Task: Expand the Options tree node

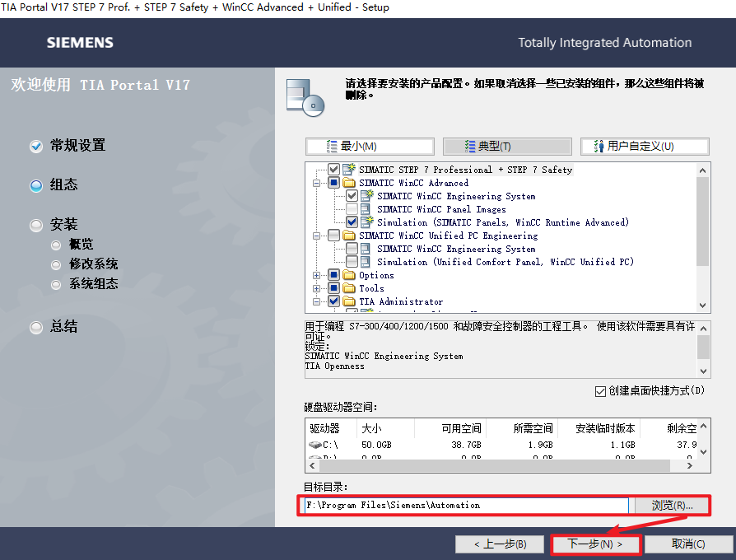Action: coord(317,275)
